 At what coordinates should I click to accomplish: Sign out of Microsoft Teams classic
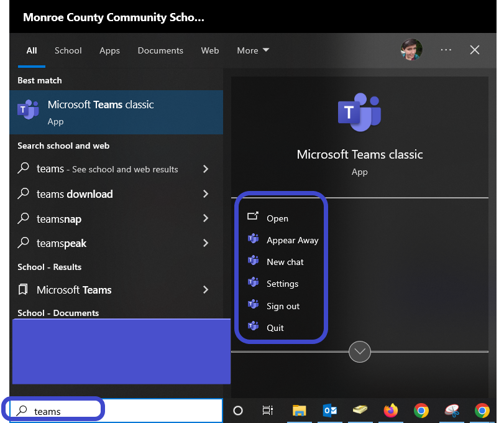tap(283, 305)
